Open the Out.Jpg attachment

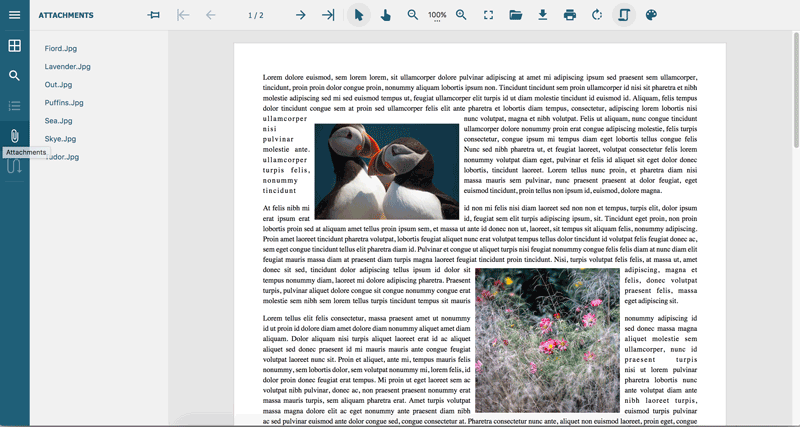pos(58,85)
